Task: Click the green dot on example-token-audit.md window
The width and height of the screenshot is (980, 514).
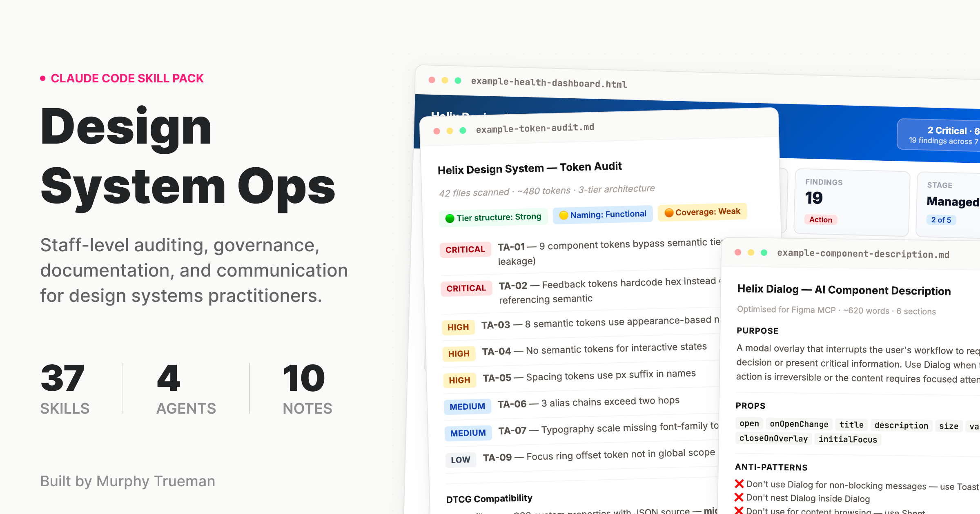Action: [463, 131]
